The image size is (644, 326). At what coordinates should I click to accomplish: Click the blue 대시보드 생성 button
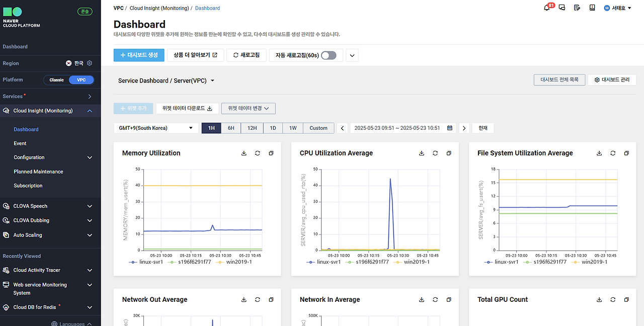pos(139,55)
